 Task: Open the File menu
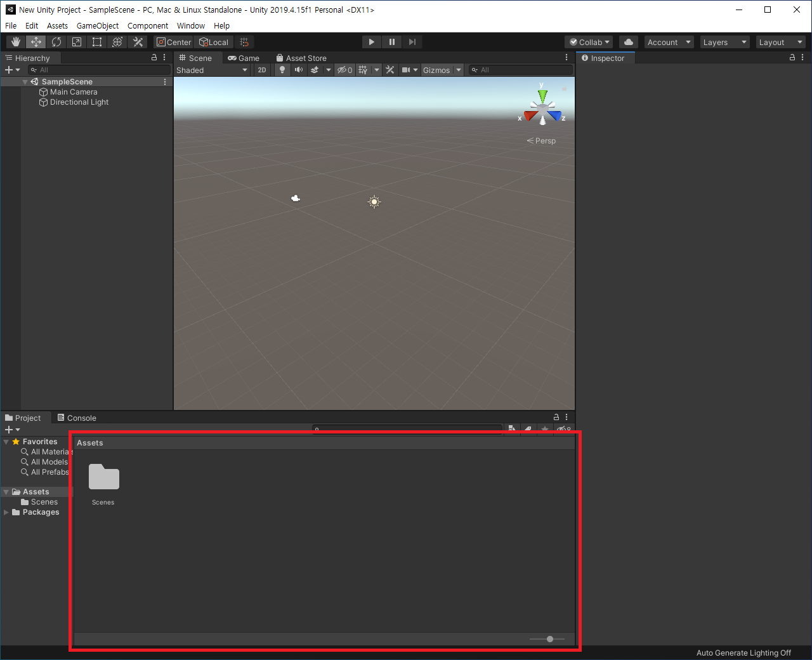[x=11, y=25]
